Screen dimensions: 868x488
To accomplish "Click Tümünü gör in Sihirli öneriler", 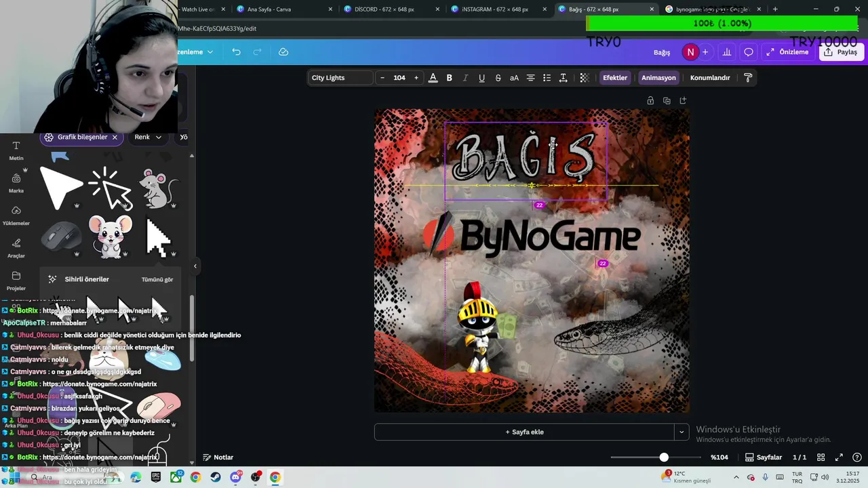I will tap(157, 279).
